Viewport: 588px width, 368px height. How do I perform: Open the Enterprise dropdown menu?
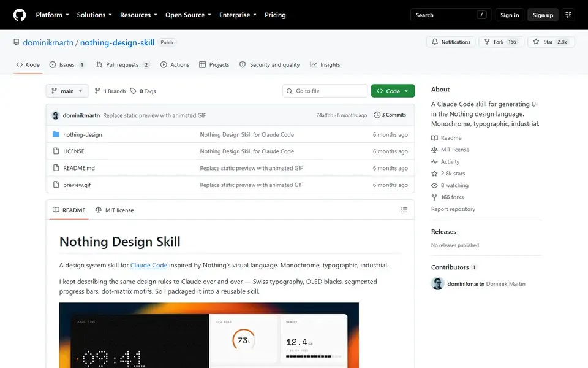[x=238, y=15]
